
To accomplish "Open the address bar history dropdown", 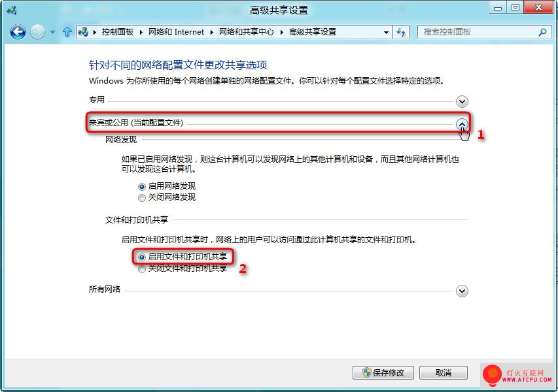I will point(386,33).
